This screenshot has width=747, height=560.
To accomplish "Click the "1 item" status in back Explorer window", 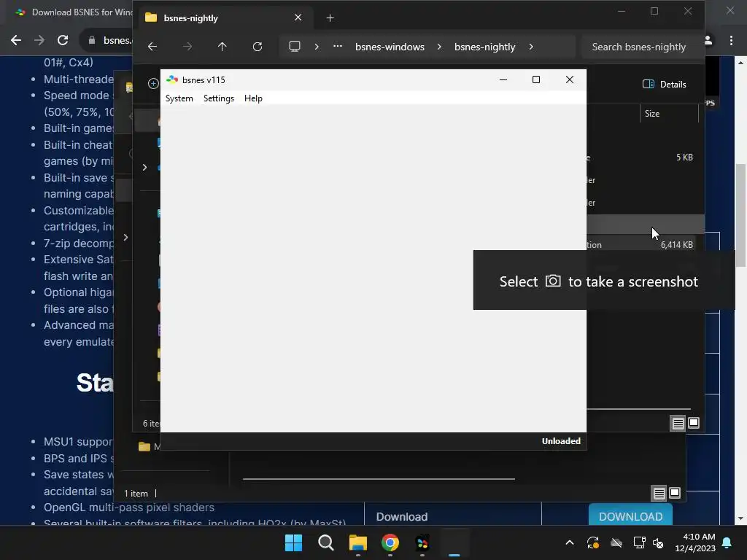I will coord(136,494).
